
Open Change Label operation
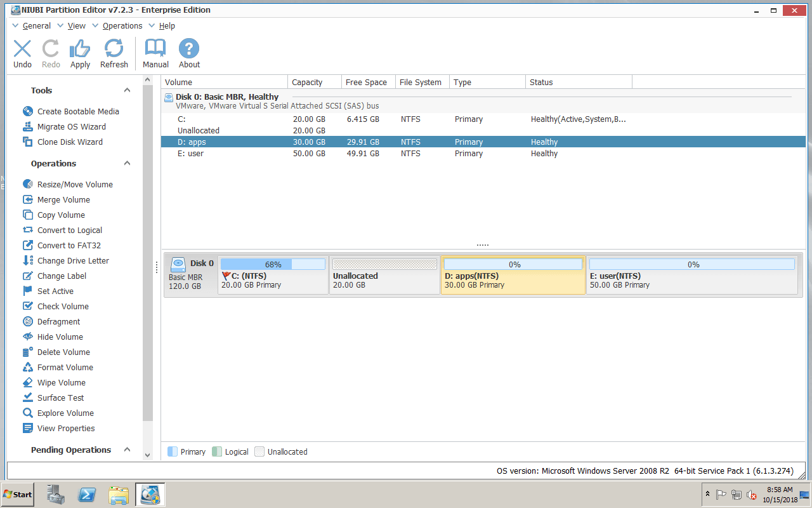(x=55, y=276)
